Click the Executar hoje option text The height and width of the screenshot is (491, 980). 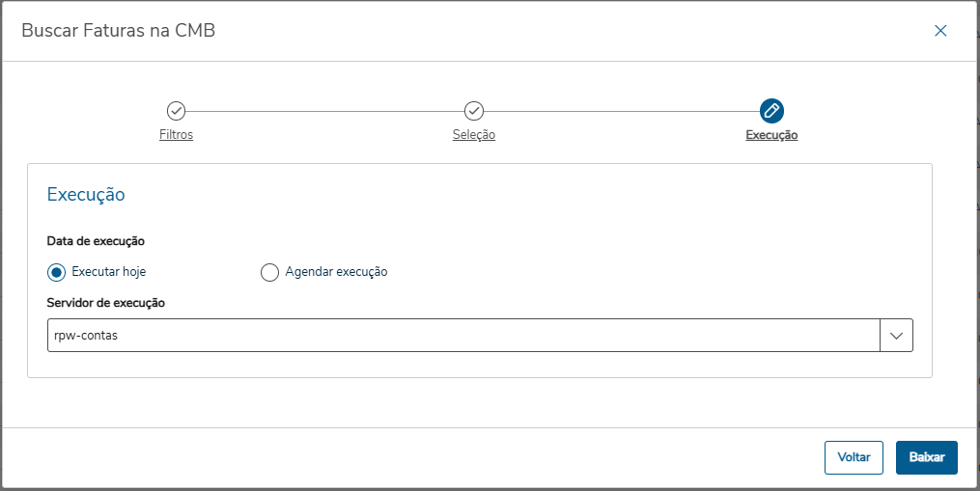pyautogui.click(x=109, y=272)
